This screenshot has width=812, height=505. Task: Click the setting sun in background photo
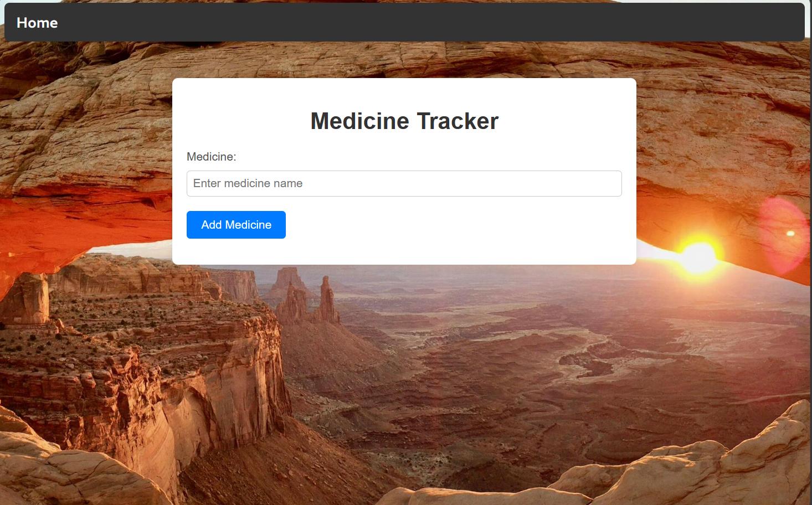tap(699, 257)
